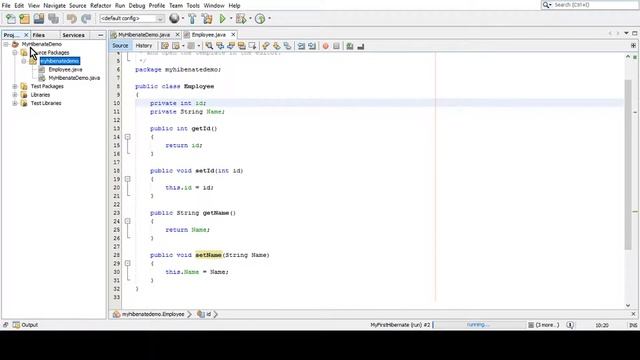Screen dimensions: 640x360
Task: Click the Find Selection magnifier icon in editor toolbar
Action: pyautogui.click(x=209, y=46)
